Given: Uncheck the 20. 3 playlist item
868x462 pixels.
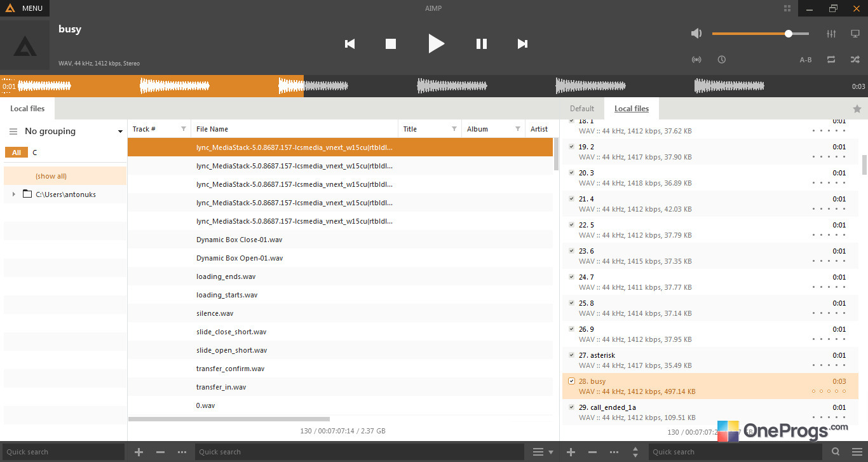Looking at the screenshot, I should (571, 173).
